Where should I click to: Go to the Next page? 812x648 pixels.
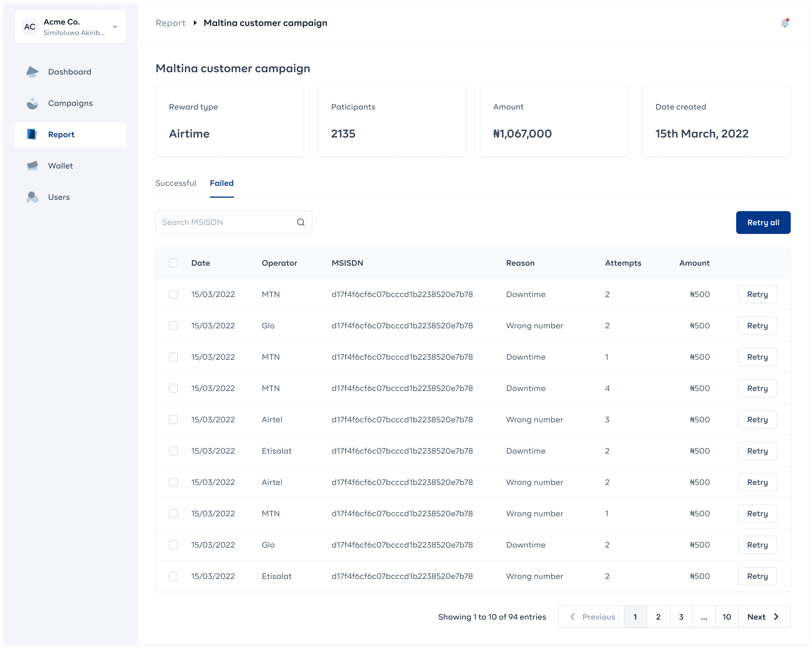764,617
